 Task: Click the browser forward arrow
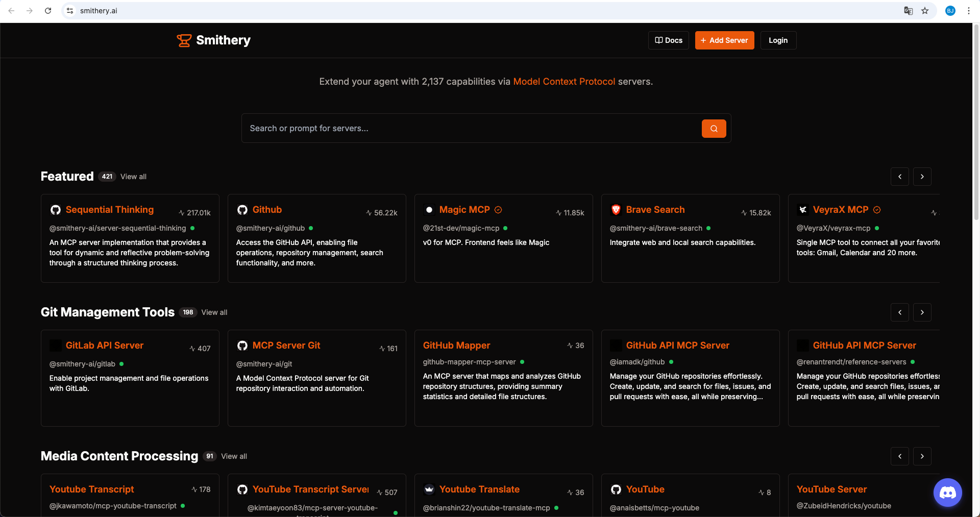tap(30, 11)
